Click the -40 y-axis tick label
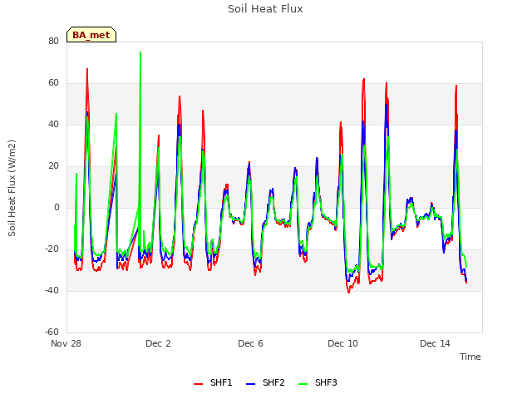This screenshot has width=532, height=399. (52, 290)
